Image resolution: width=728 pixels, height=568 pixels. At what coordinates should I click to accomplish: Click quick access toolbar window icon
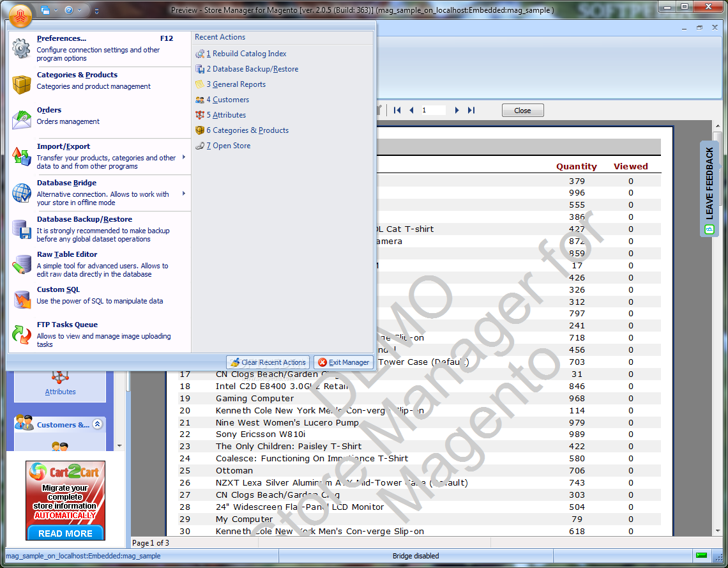(45, 10)
